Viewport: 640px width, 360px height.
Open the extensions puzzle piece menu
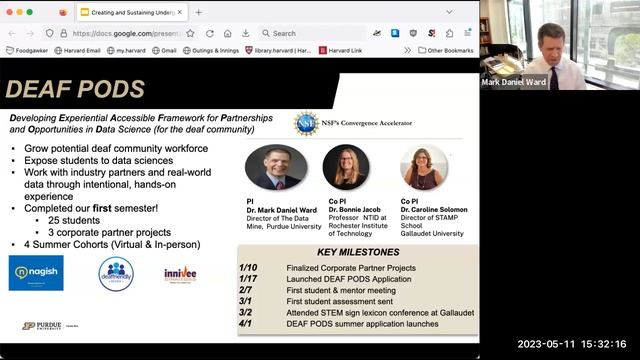(x=449, y=33)
